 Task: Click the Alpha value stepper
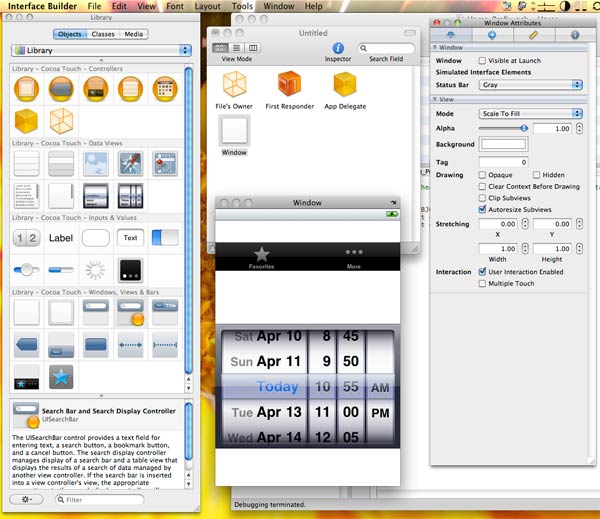point(579,128)
